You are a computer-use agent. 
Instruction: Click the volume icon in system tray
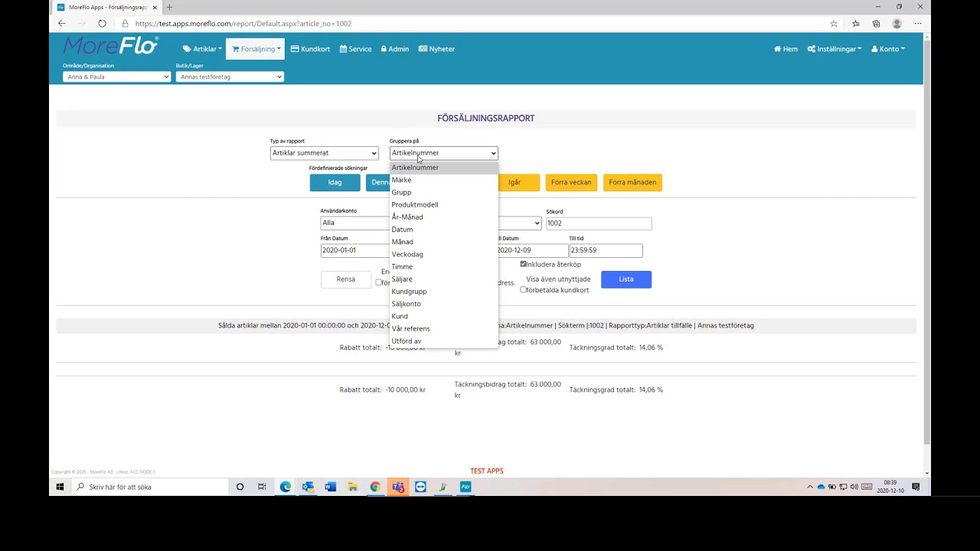pyautogui.click(x=854, y=487)
